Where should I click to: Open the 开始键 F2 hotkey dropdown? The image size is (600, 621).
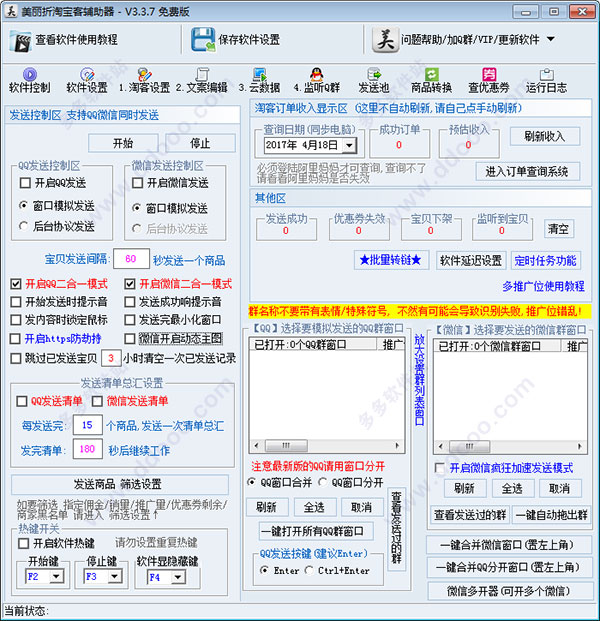point(56,576)
